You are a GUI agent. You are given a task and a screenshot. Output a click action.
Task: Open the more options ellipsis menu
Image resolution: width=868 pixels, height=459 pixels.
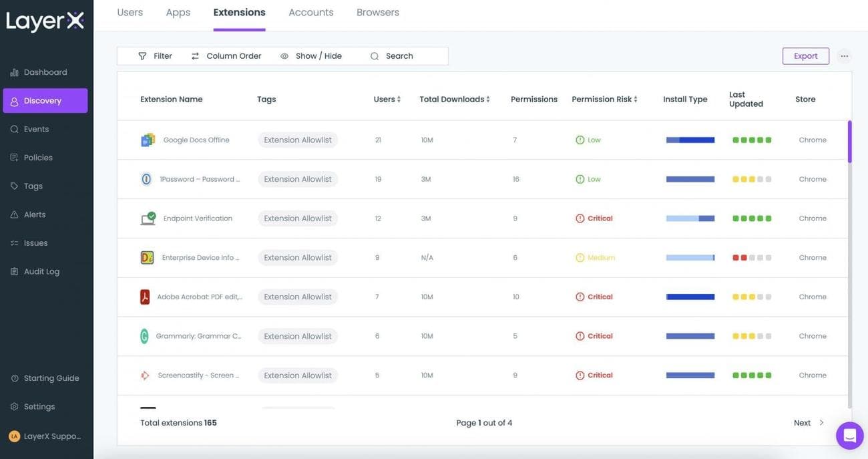[x=841, y=54]
